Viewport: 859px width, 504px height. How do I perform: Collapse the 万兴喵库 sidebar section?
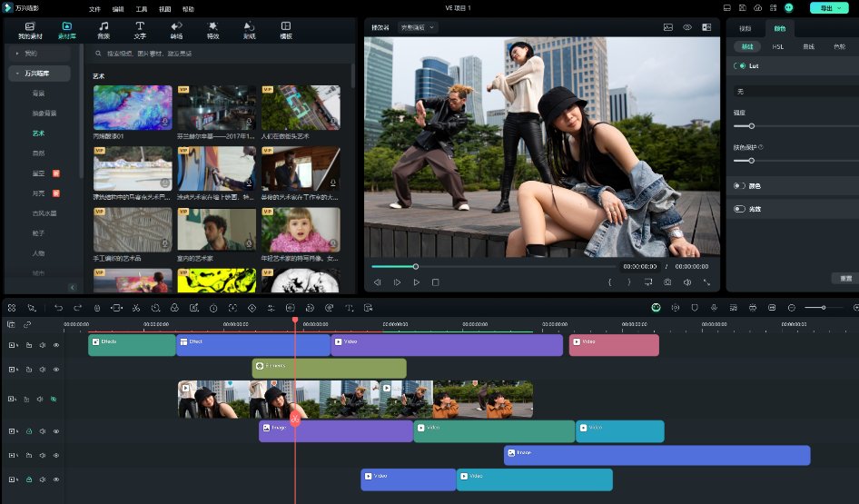[x=39, y=74]
